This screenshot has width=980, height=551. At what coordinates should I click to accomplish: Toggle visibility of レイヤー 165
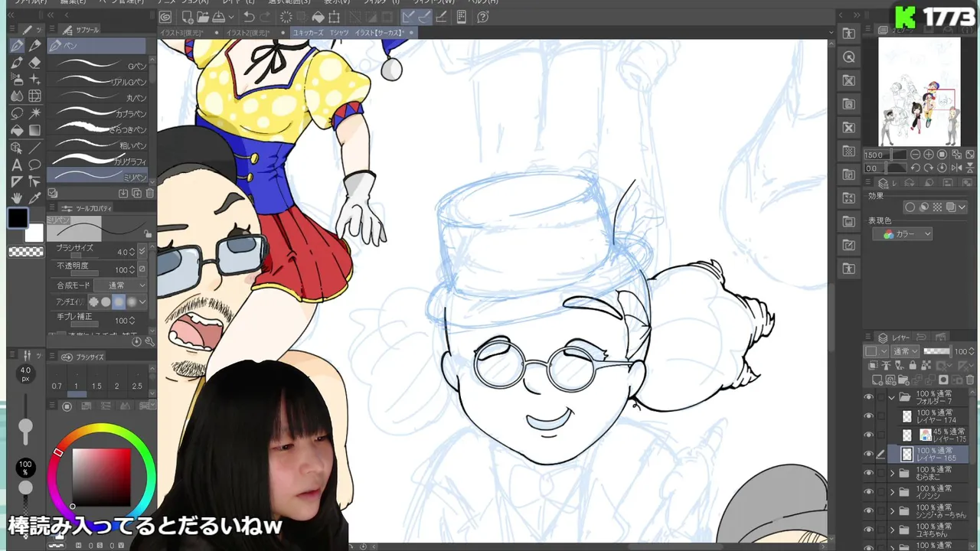(868, 455)
